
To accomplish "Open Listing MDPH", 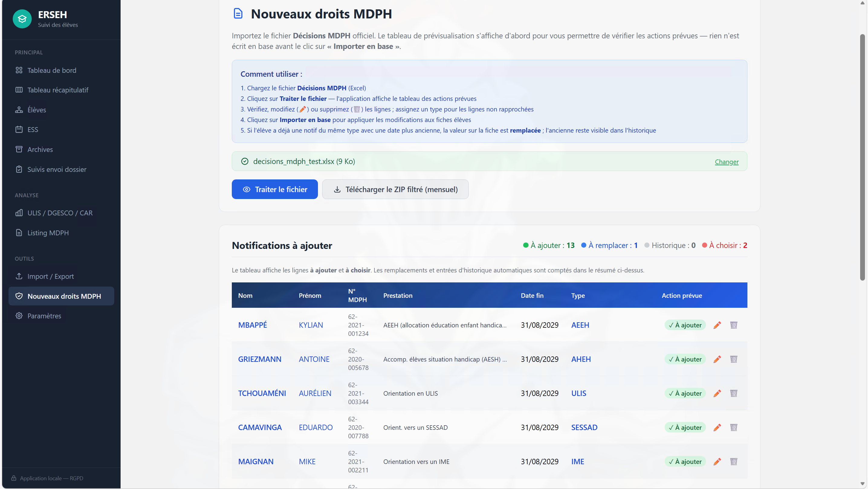I will (61, 233).
